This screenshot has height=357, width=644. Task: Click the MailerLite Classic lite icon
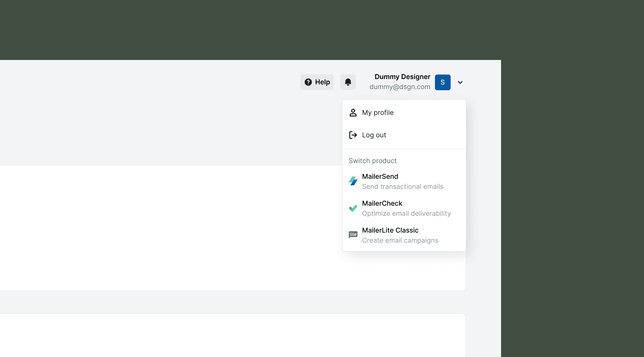[x=353, y=235]
